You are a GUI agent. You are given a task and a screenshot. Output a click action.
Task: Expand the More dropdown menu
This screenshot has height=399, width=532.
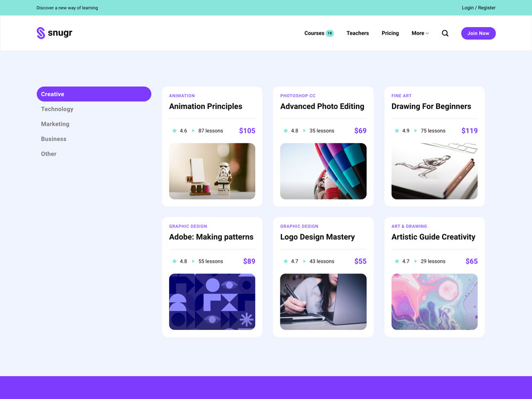click(420, 33)
